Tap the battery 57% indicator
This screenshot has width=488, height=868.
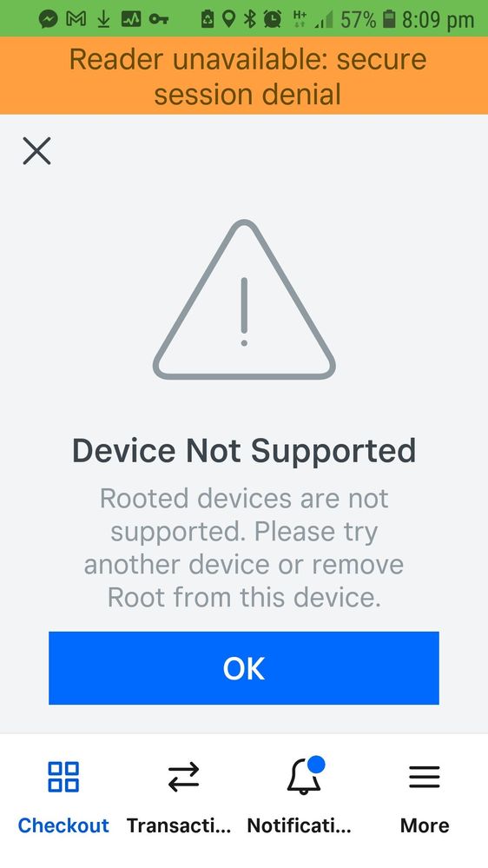tap(390, 19)
